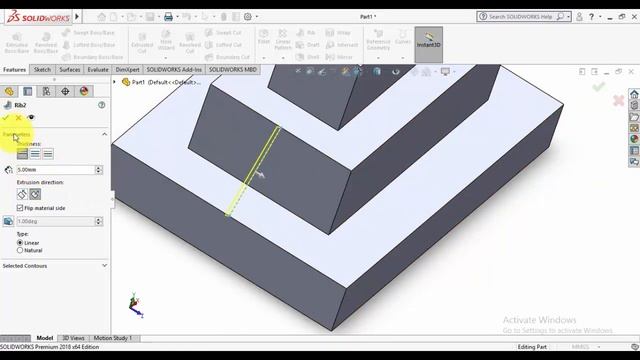Switch to the Sketch tab
The height and width of the screenshot is (360, 640).
coord(42,70)
